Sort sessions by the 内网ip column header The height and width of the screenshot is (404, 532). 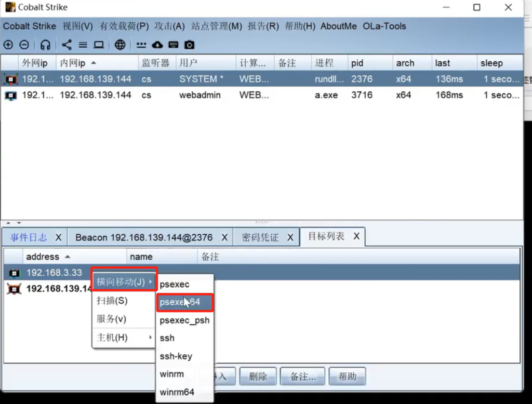pyautogui.click(x=97, y=63)
